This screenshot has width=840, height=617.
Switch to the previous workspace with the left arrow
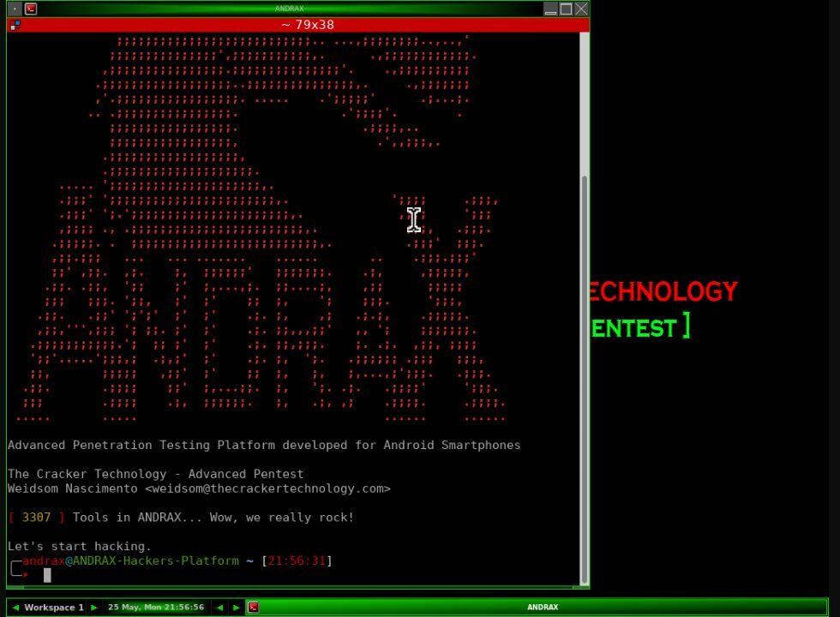click(15, 607)
